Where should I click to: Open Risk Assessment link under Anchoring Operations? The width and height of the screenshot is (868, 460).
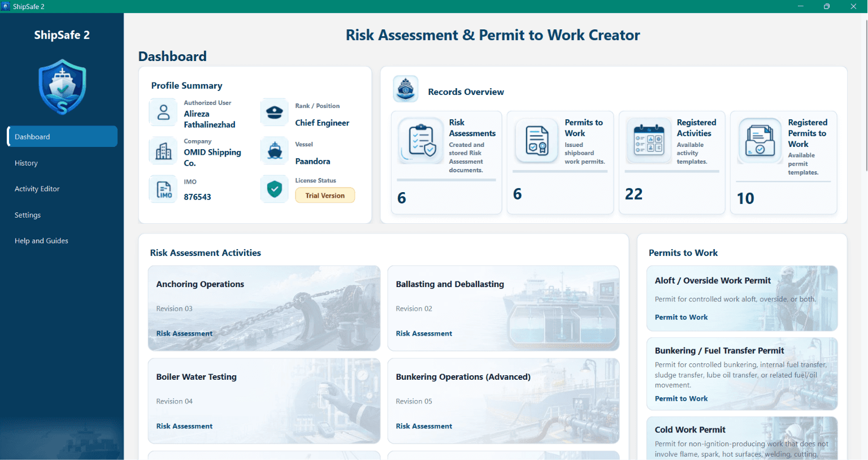tap(184, 333)
